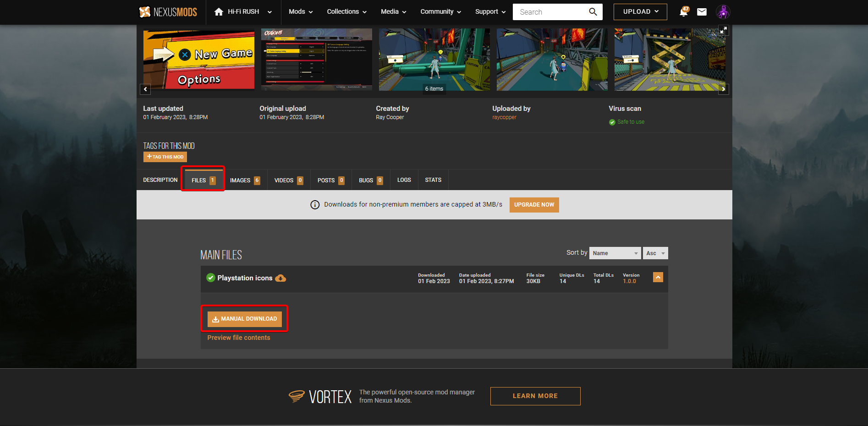Viewport: 868px width, 426px height.
Task: Open the thumbnail labeled 6 items
Action: point(434,60)
